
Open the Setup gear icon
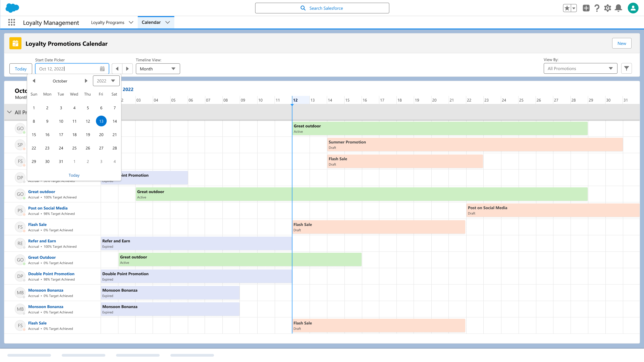(607, 8)
